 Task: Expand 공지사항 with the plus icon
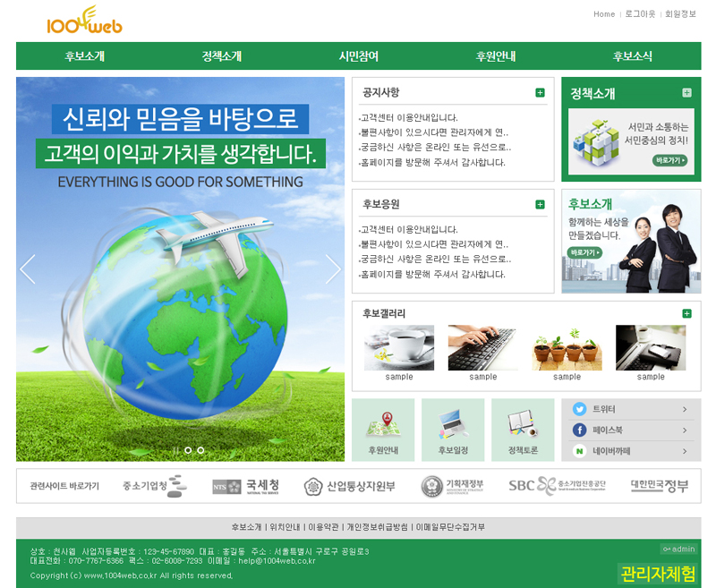540,93
